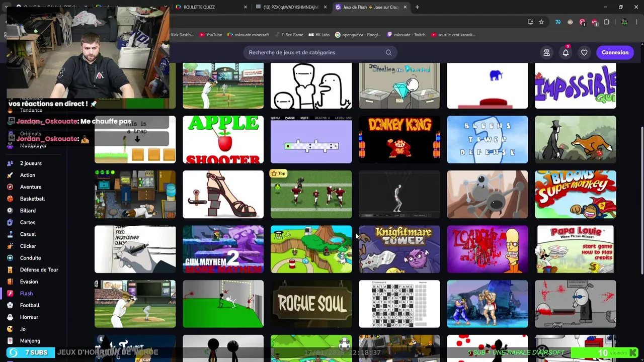Image resolution: width=644 pixels, height=362 pixels.
Task: Open the notifications bell icon
Action: 566,52
